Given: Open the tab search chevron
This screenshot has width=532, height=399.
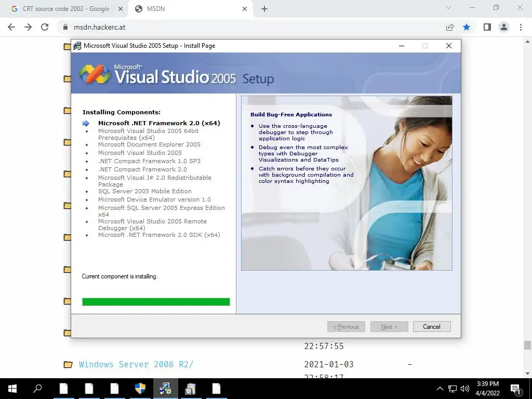Looking at the screenshot, I should tap(448, 7).
